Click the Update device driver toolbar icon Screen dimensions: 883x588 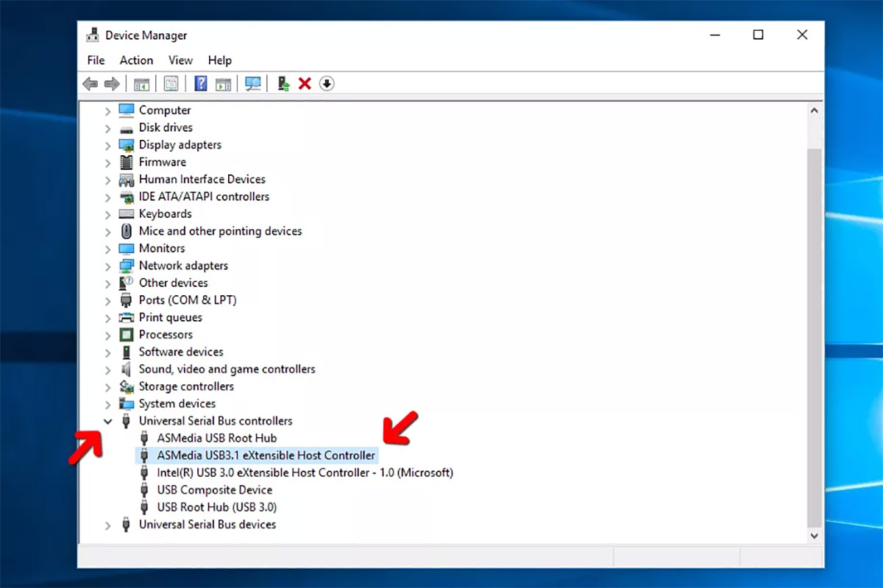point(283,84)
